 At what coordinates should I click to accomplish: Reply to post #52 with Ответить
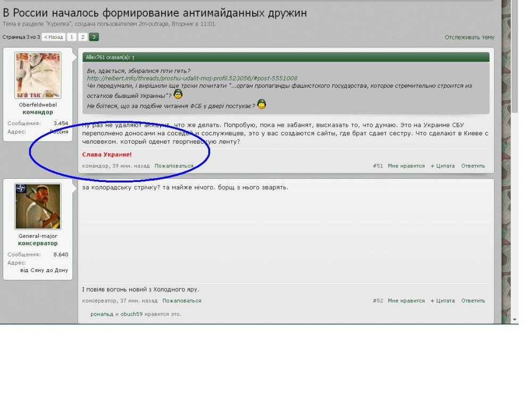coord(473,301)
